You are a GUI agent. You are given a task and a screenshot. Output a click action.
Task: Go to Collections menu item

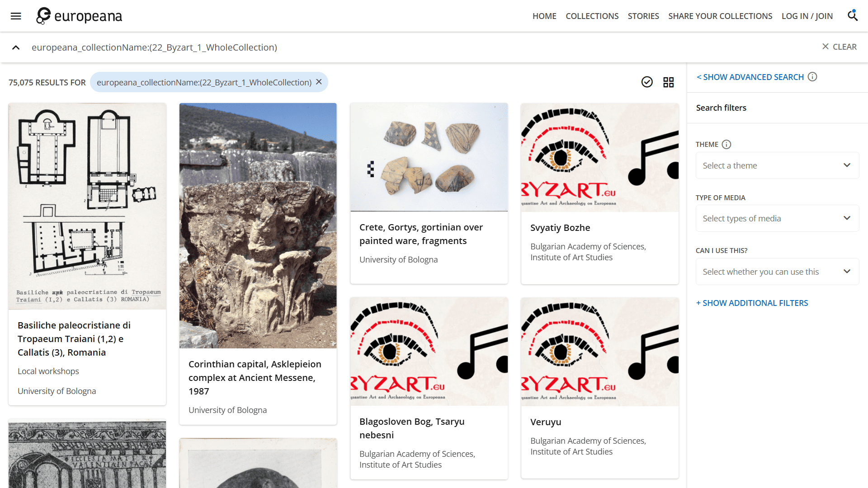(592, 16)
